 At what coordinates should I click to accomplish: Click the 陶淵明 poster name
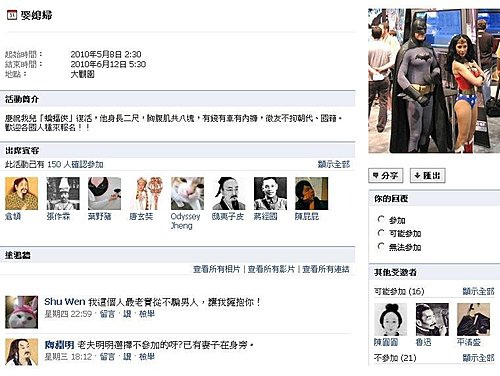59,345
